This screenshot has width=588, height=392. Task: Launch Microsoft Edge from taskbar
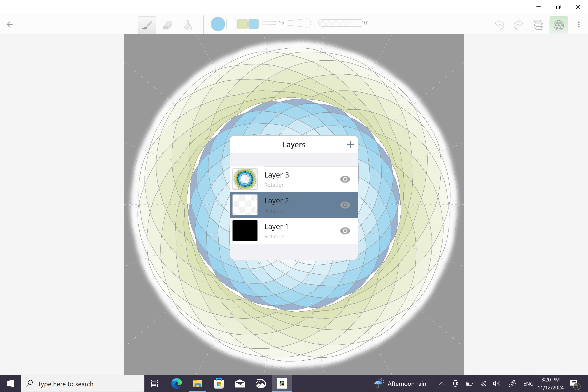click(x=176, y=383)
